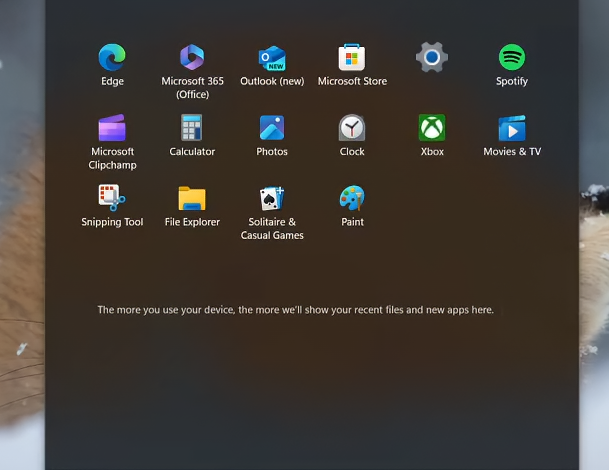Launch the Snipping Tool icon
609x470 pixels.
112,198
